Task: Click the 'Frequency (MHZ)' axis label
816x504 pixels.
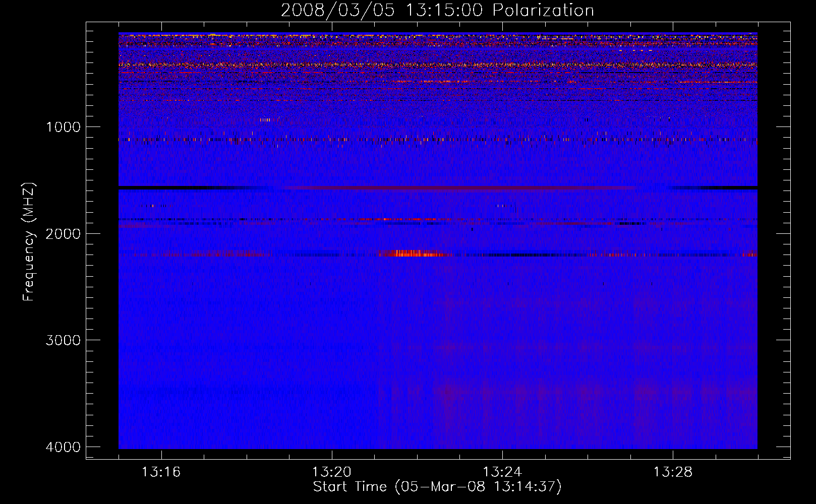Action: pos(29,242)
